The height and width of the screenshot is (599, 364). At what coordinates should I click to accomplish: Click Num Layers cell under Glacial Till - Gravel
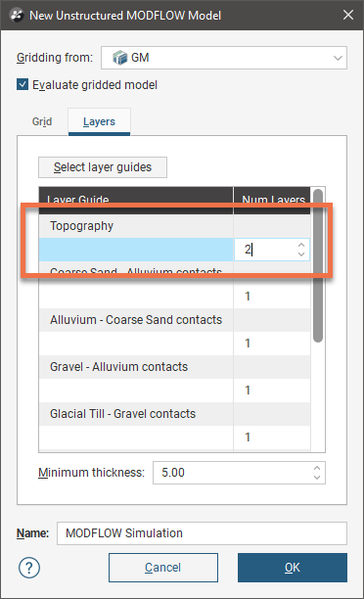coord(272,438)
